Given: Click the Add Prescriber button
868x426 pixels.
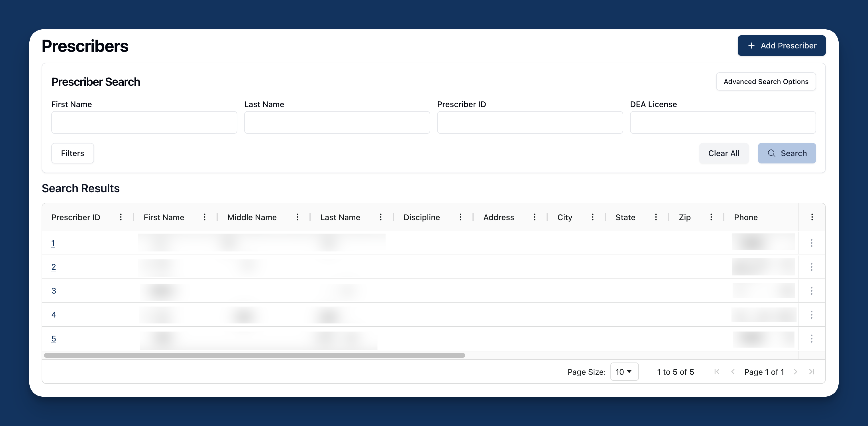Looking at the screenshot, I should pyautogui.click(x=781, y=46).
